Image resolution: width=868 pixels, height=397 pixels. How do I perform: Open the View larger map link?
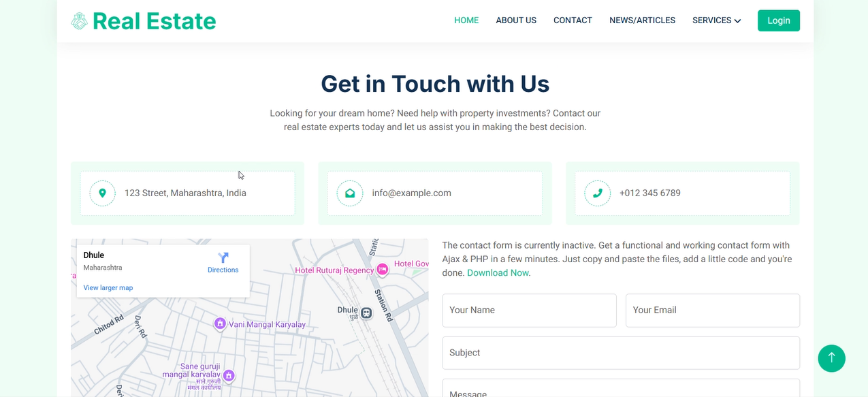click(108, 288)
